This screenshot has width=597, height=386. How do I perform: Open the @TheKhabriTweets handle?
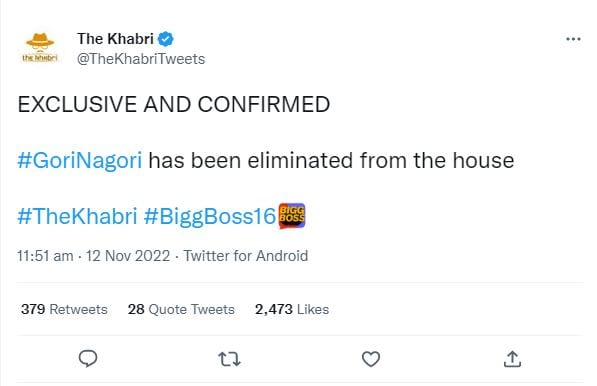pyautogui.click(x=141, y=59)
